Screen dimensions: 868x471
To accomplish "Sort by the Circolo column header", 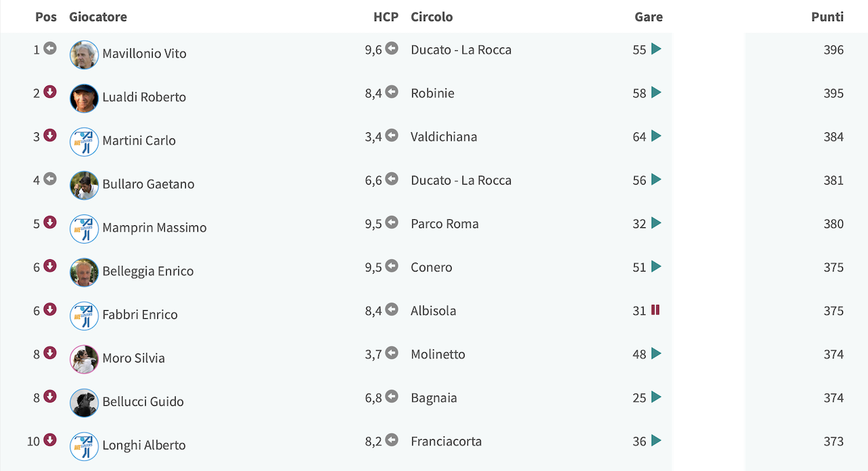I will 432,17.
